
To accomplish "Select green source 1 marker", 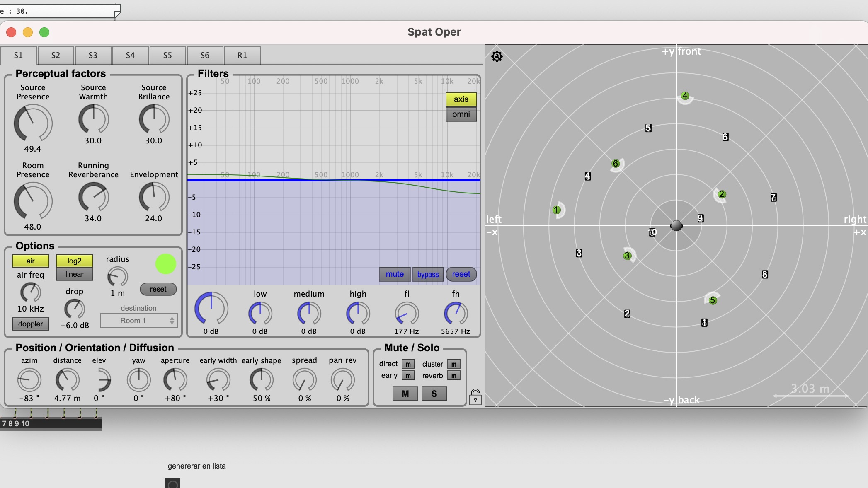I will [x=556, y=210].
